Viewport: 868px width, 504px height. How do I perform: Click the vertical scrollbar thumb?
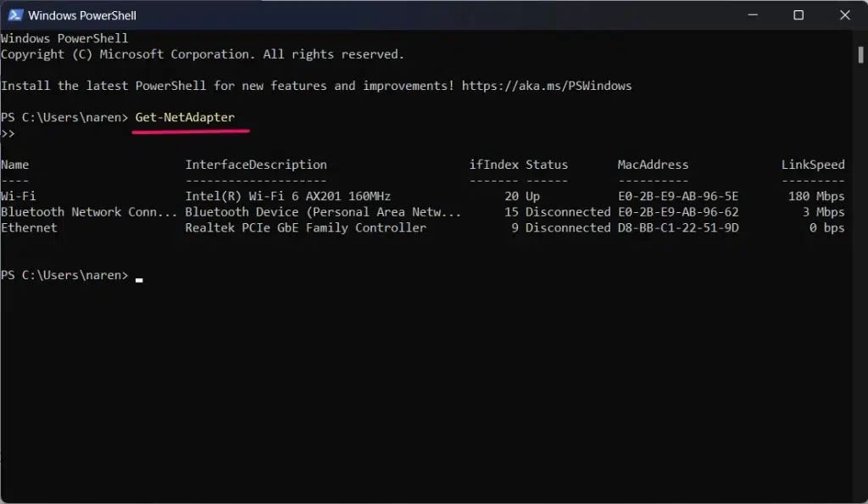coord(860,54)
